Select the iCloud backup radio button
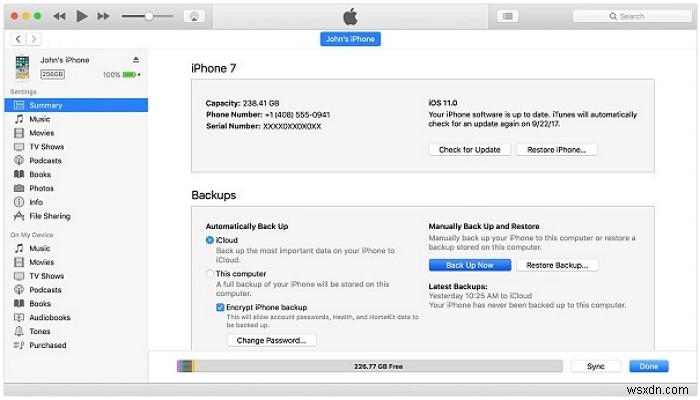This screenshot has height=400, width=700. pyautogui.click(x=209, y=240)
